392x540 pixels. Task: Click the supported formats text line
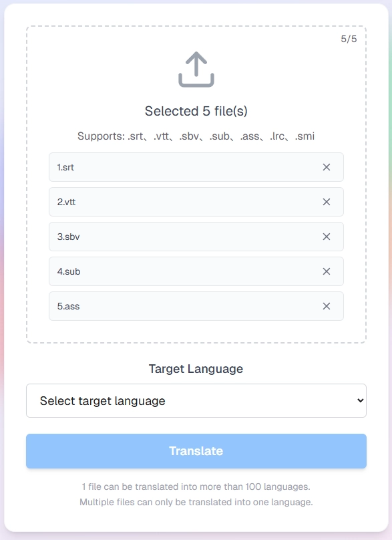(x=196, y=136)
